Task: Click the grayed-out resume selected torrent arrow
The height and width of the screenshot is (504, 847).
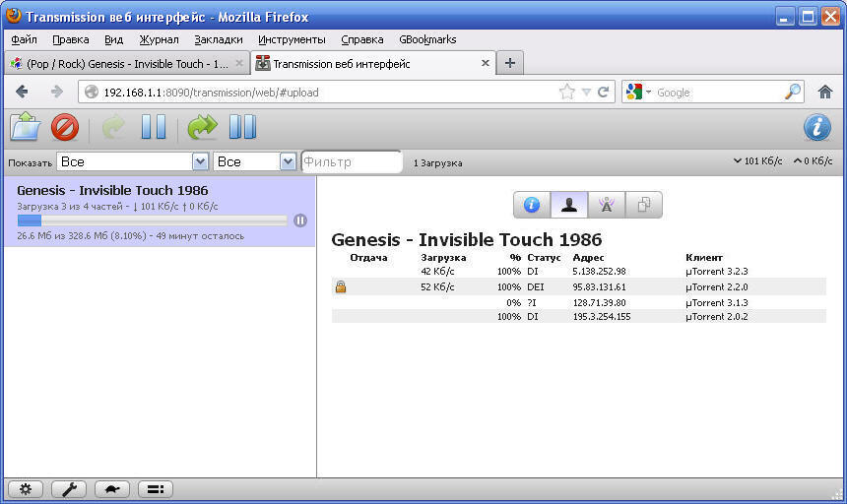Action: click(114, 128)
